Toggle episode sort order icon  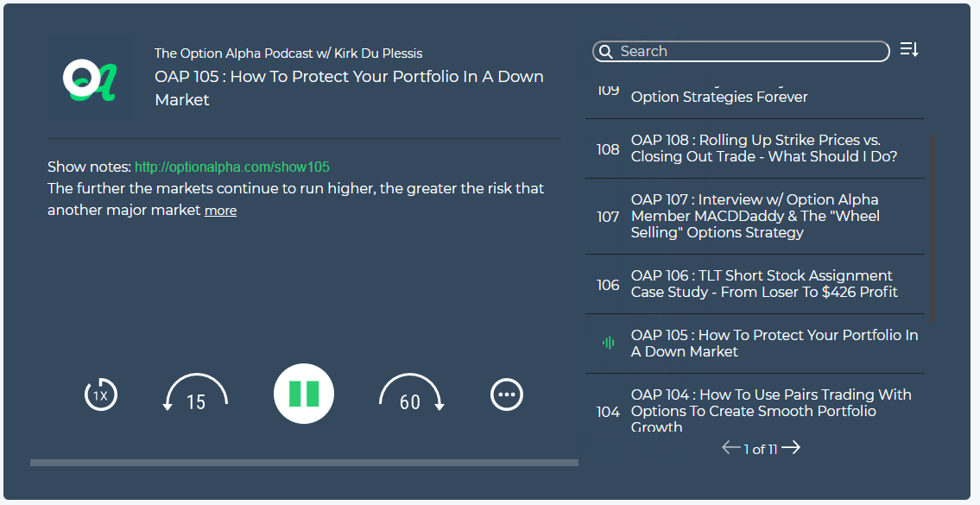[909, 49]
